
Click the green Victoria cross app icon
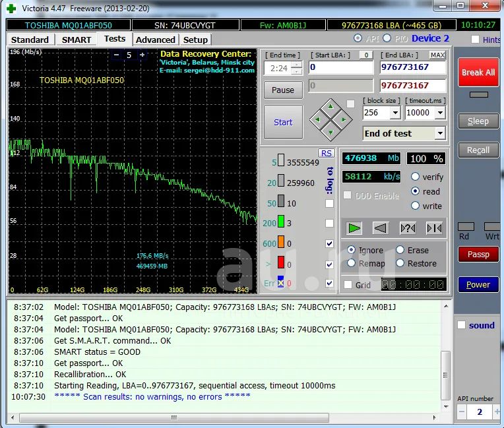click(12, 9)
